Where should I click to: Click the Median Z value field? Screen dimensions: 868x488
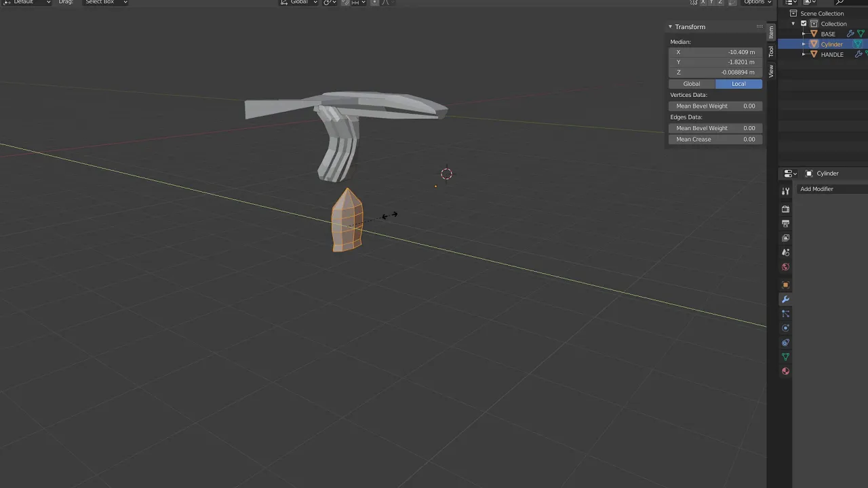tap(715, 73)
